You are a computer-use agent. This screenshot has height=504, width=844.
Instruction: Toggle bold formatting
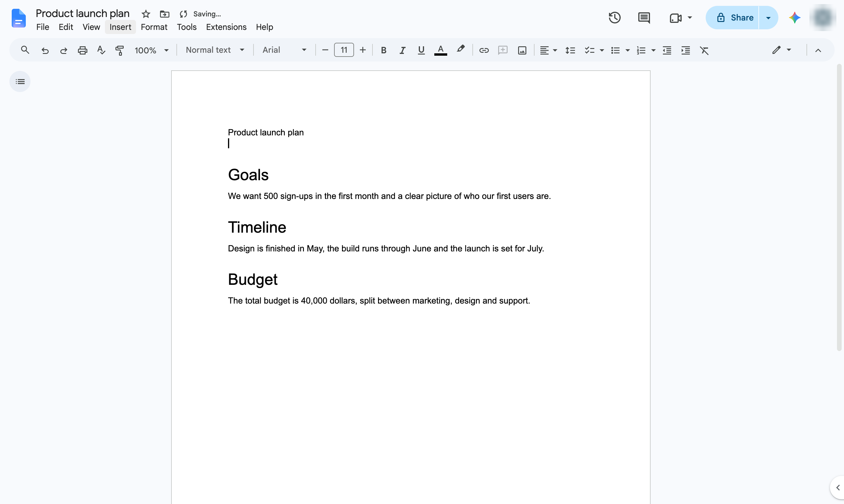[383, 50]
